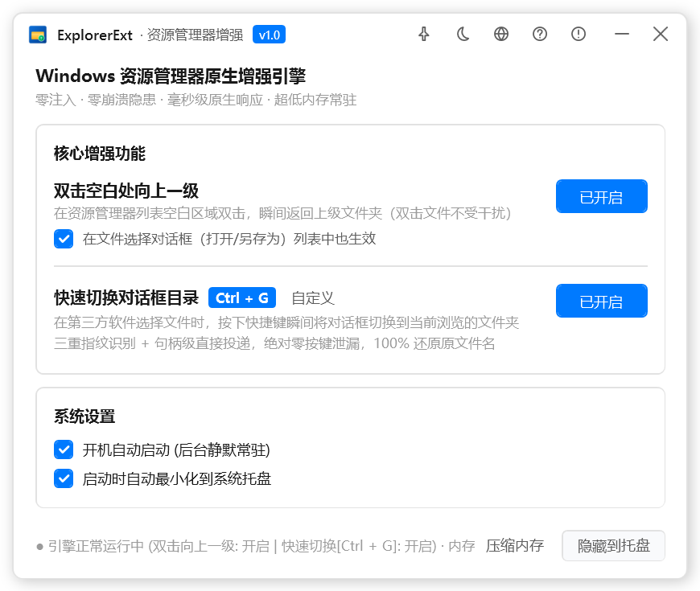Click the 隐藏到托盘 button
This screenshot has width=700, height=591.
click(x=613, y=545)
